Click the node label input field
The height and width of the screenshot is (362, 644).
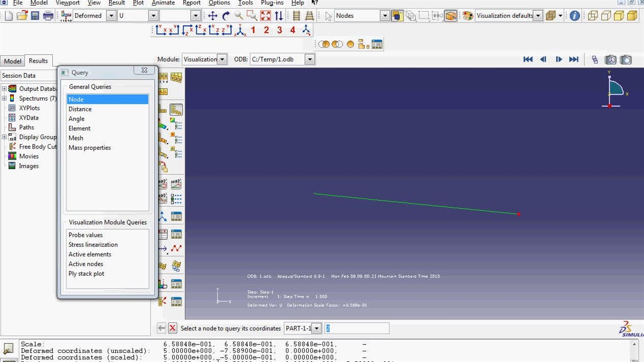[356, 328]
